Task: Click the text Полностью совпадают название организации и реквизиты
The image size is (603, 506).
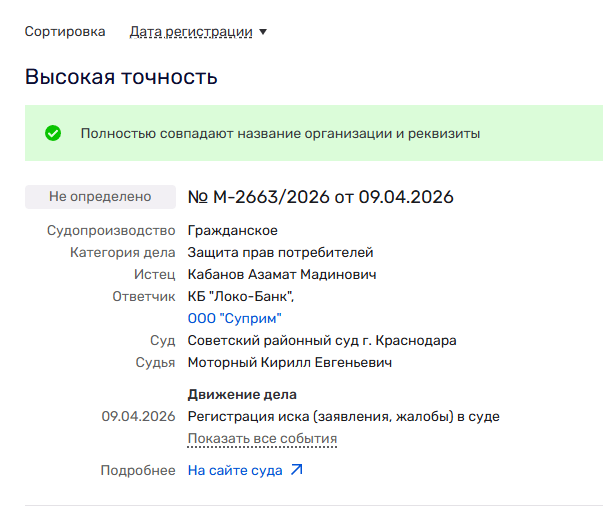Action: pyautogui.click(x=280, y=133)
